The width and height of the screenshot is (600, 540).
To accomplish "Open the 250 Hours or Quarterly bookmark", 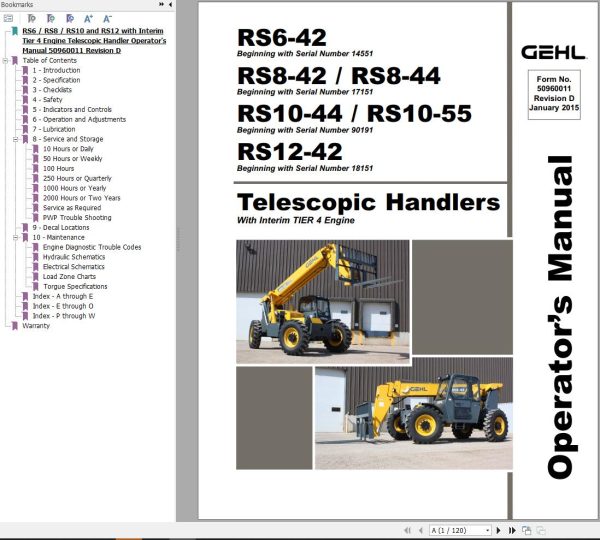I will 77,179.
